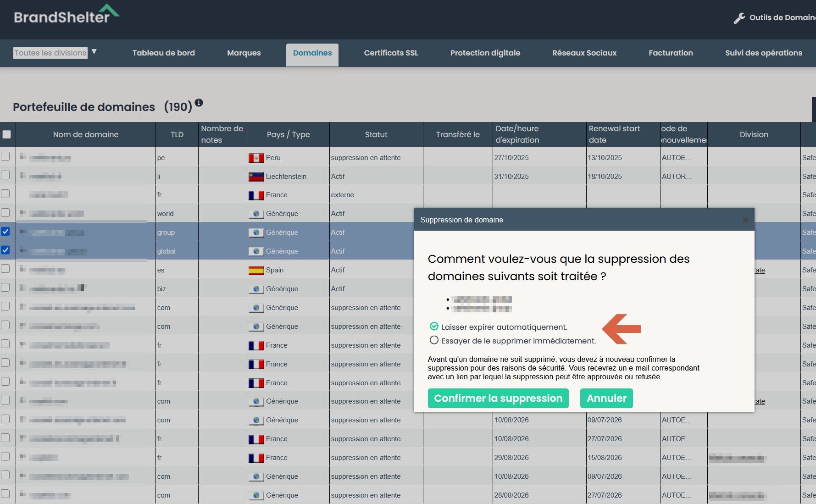Uncheck the group domain row checkbox
This screenshot has height=504, width=816.
tap(6, 231)
